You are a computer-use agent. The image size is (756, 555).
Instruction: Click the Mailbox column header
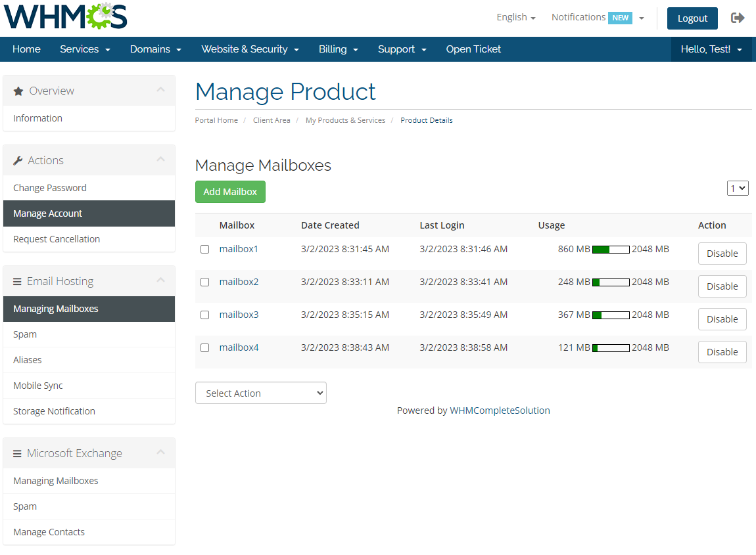click(237, 225)
